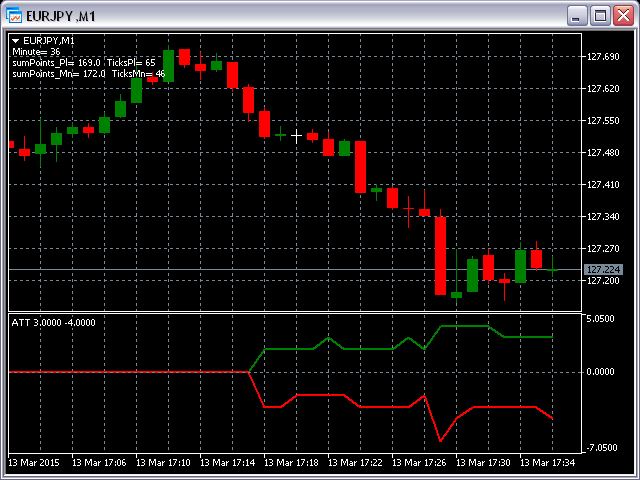The width and height of the screenshot is (640, 480).
Task: Click the 127.690 price scale label
Action: [x=603, y=56]
